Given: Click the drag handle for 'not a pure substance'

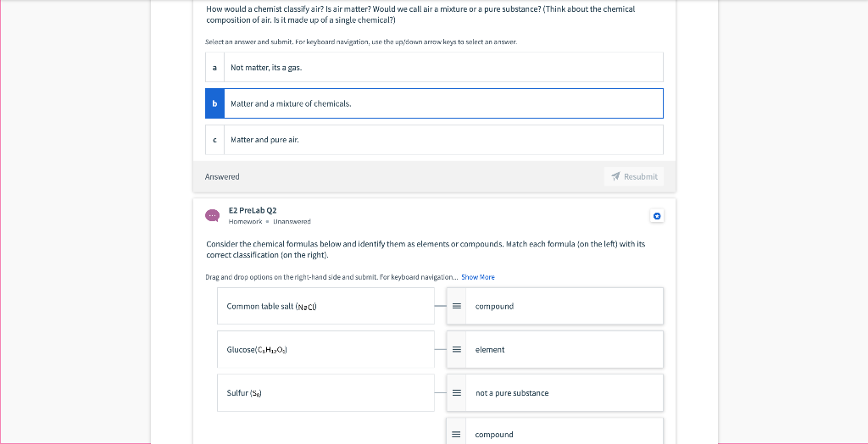Looking at the screenshot, I should pyautogui.click(x=457, y=392).
